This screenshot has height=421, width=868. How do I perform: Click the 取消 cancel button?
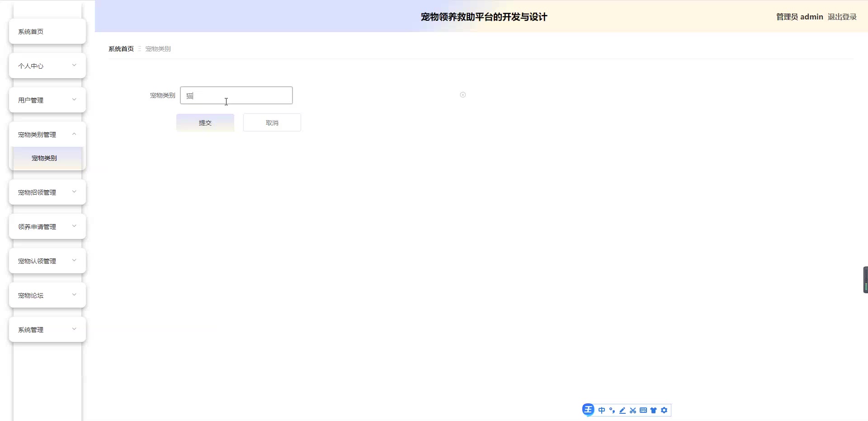[272, 122]
